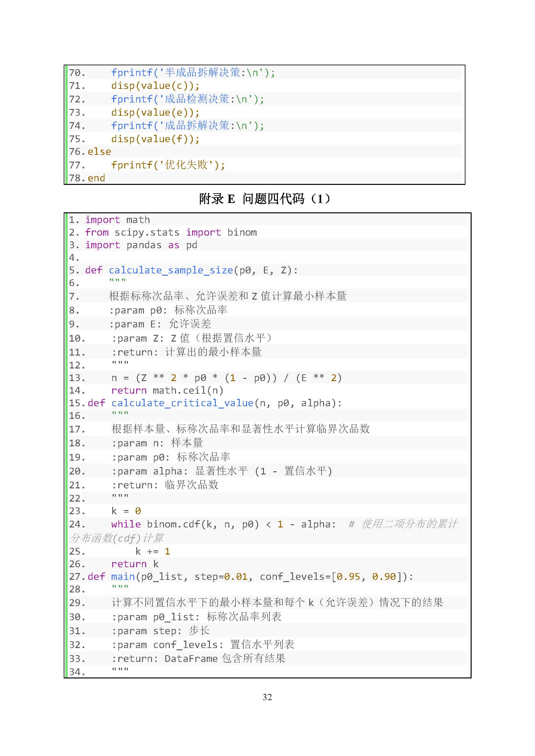
Task: Select the page number 32
Action: tap(267, 697)
